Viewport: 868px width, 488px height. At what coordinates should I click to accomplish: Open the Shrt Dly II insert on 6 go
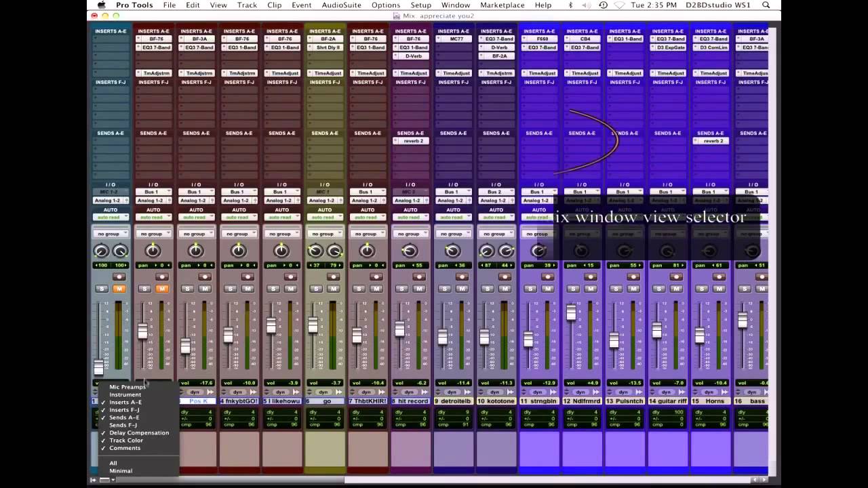[x=325, y=47]
